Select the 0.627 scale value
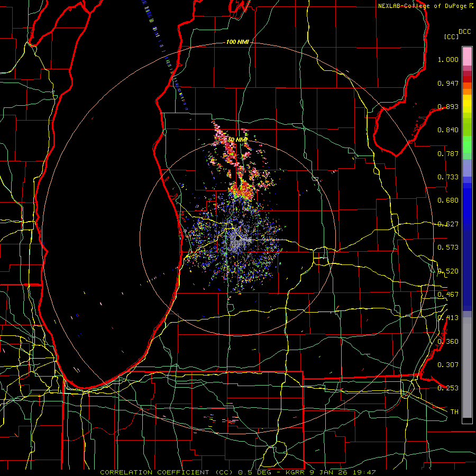Screen dimensions: 476x476 [x=448, y=224]
